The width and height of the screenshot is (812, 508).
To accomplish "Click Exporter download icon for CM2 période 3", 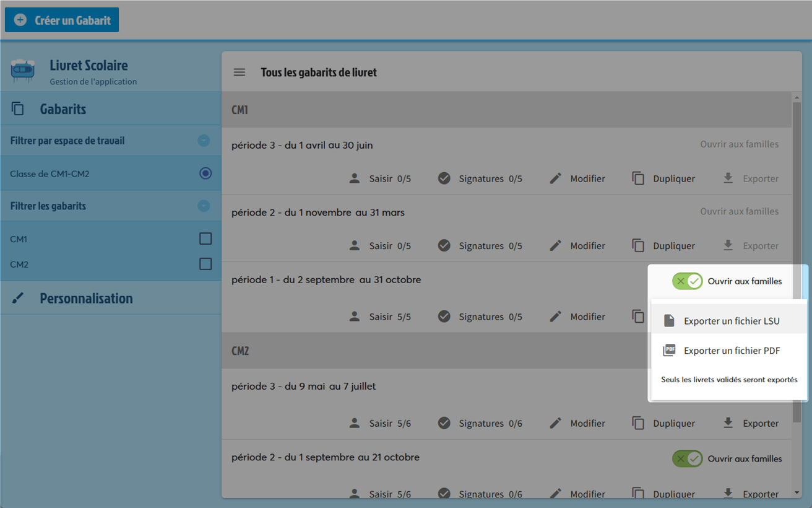I will point(728,423).
